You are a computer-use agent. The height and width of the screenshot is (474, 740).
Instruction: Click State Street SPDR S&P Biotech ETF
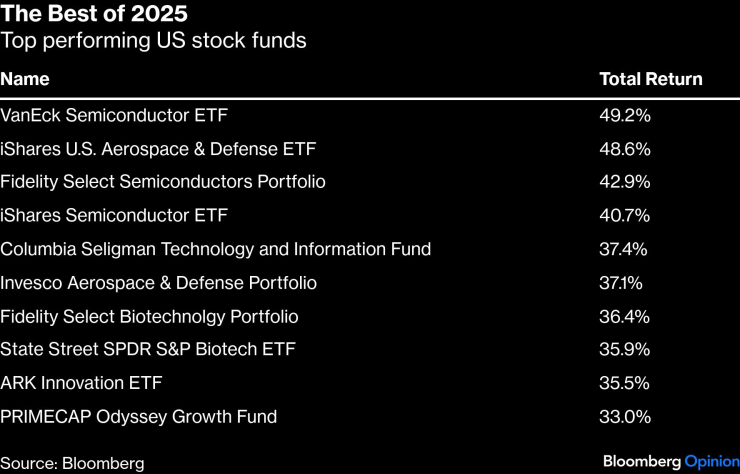pos(148,350)
